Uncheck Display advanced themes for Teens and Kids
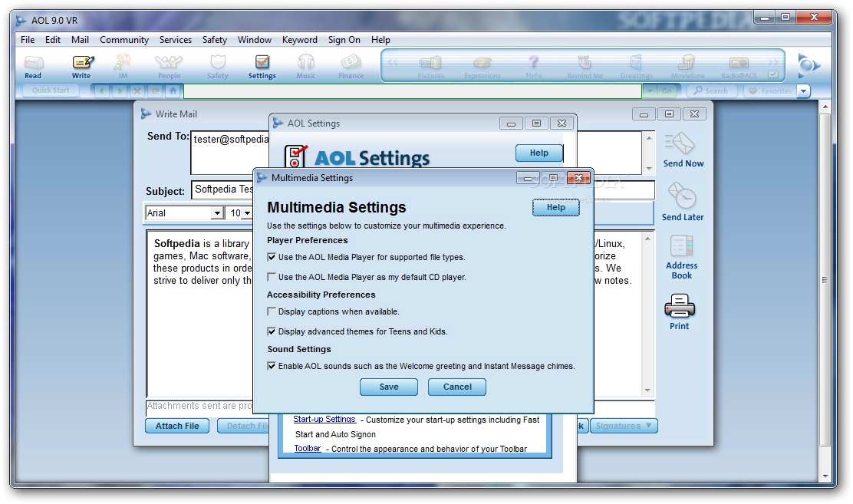This screenshot has height=504, width=853. (x=272, y=331)
